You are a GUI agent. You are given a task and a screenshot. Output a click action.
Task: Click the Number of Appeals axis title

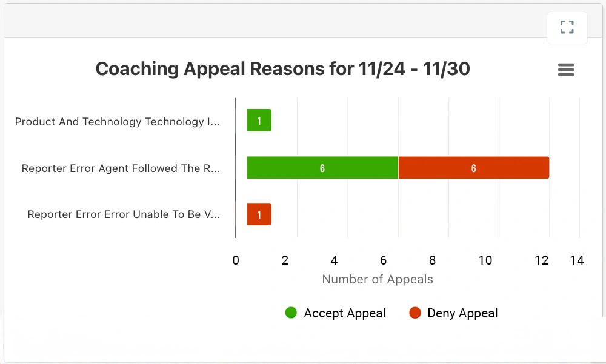pyautogui.click(x=378, y=279)
